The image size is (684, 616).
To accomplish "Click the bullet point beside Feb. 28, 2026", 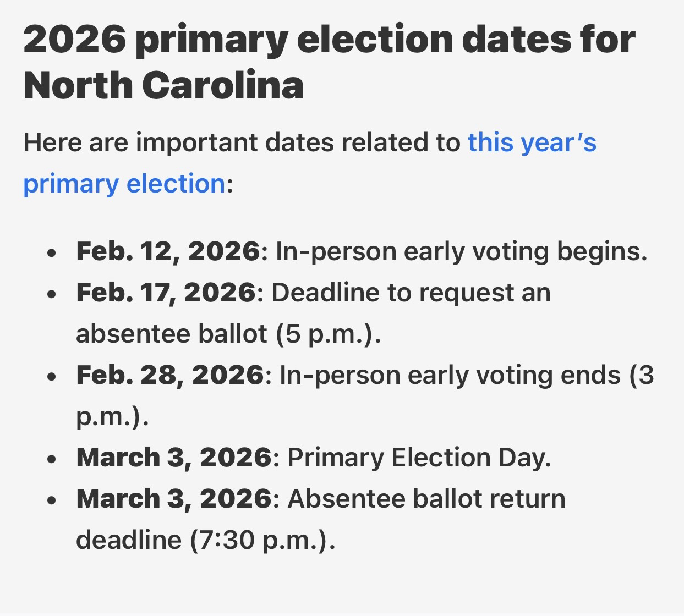I will 52,377.
